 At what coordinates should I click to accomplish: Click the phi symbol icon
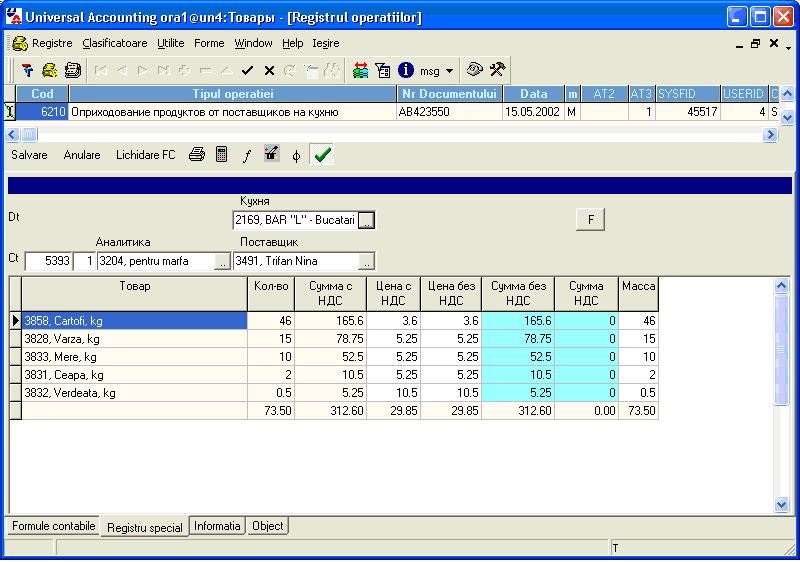click(296, 156)
